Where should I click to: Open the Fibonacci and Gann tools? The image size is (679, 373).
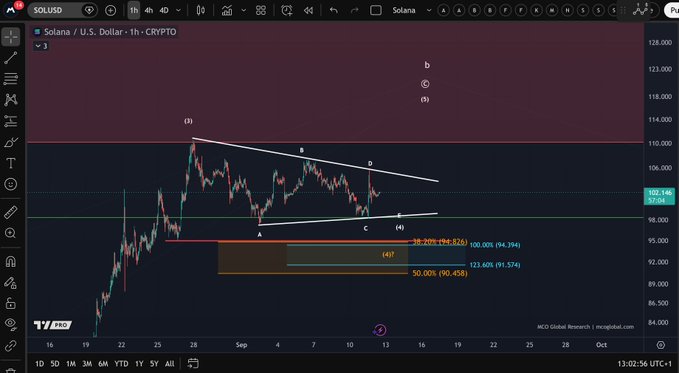click(11, 78)
